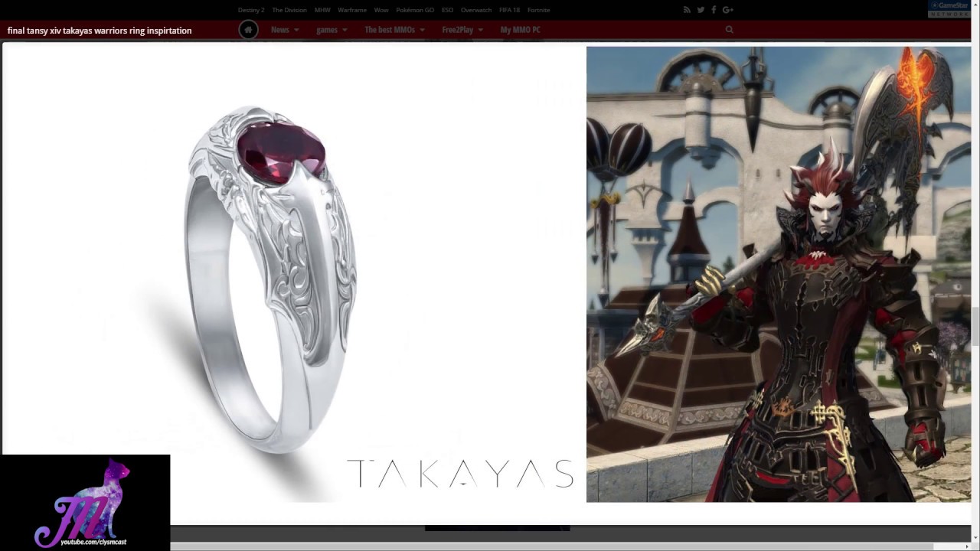Open the RSS feed icon
Viewport: 980px width, 551px height.
(x=687, y=10)
